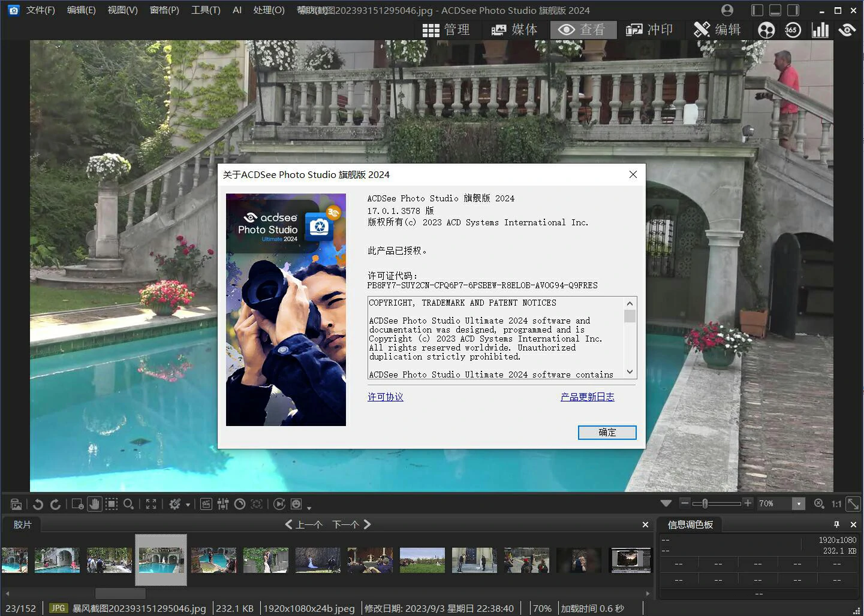Open the 工具(T) menu
Screen dimensions: 864x616
click(x=206, y=10)
